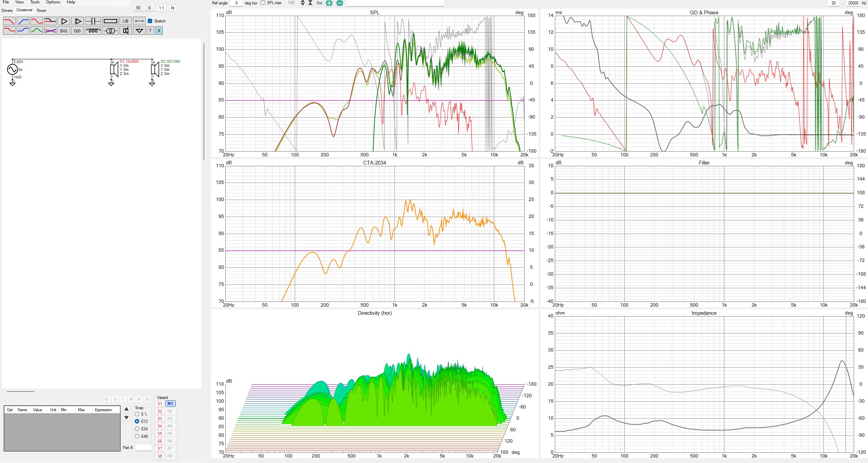Insert the resistor rectangle component
Viewport: 868px width, 463px height.
(110, 21)
